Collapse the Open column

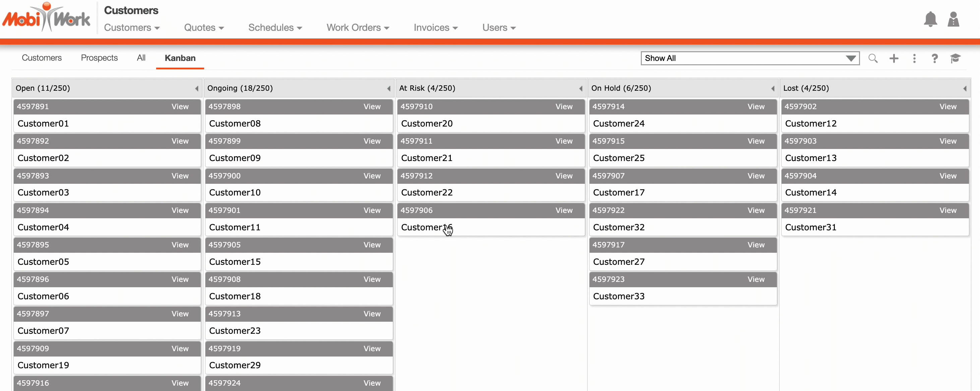click(197, 88)
